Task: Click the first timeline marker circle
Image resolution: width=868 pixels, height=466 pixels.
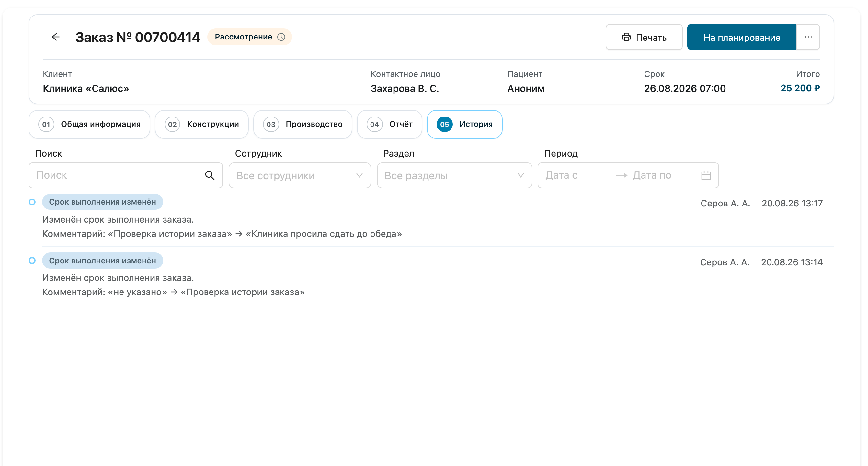Action: [x=32, y=202]
